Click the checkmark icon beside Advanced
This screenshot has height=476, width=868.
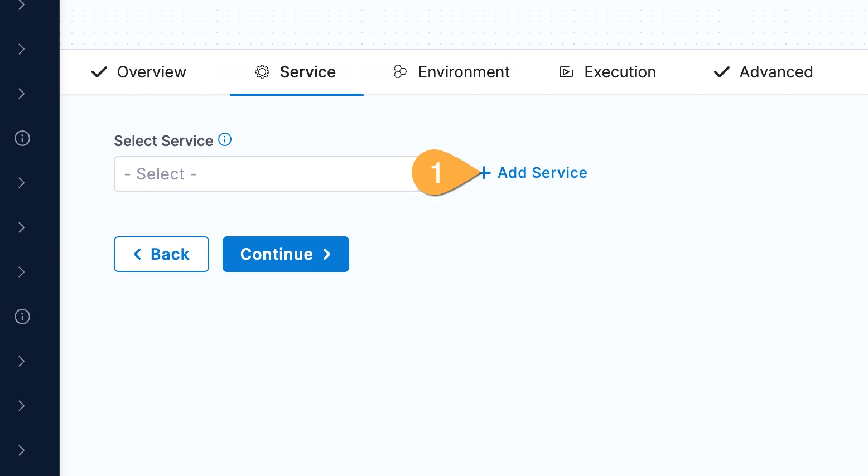tap(722, 72)
